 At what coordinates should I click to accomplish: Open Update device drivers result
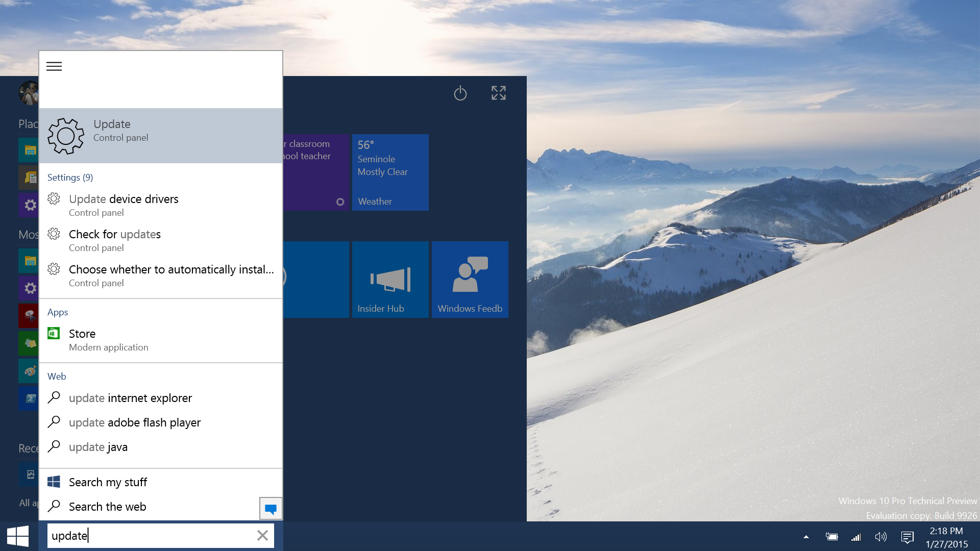(161, 205)
